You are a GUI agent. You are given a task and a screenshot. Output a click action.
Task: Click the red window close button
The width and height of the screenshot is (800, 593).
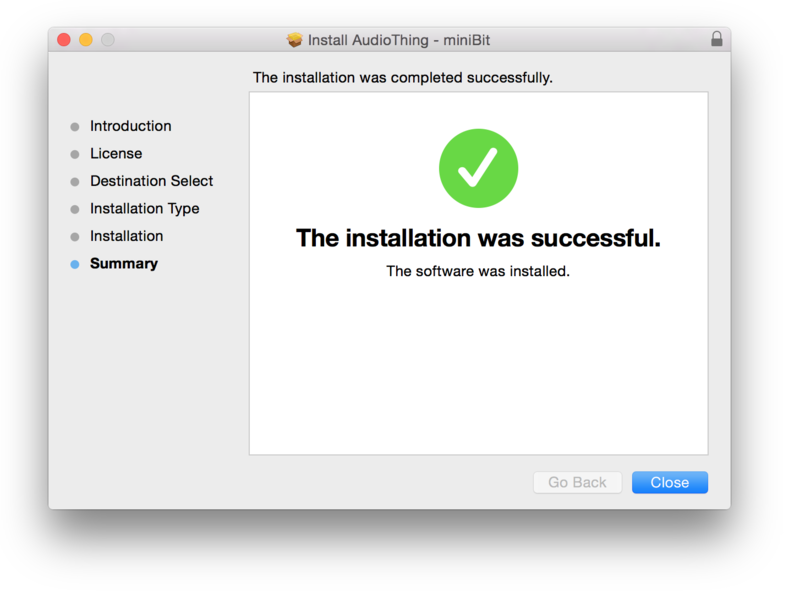(64, 40)
